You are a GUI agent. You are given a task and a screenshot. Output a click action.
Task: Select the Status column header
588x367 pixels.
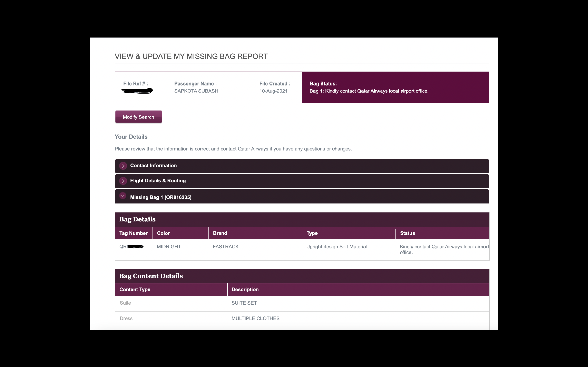(407, 233)
